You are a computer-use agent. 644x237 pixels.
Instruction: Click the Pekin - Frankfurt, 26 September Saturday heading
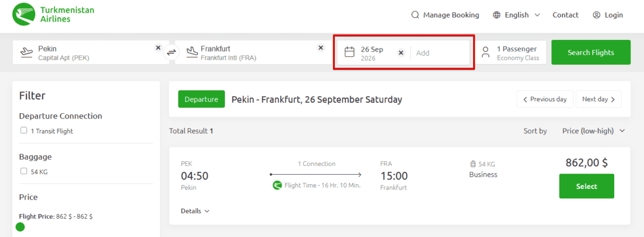[x=317, y=100]
